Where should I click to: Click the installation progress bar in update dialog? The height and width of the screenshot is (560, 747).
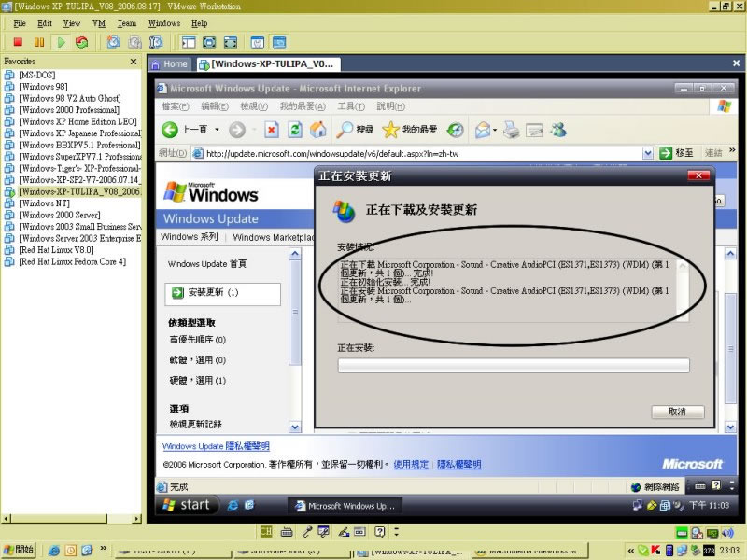pyautogui.click(x=514, y=366)
